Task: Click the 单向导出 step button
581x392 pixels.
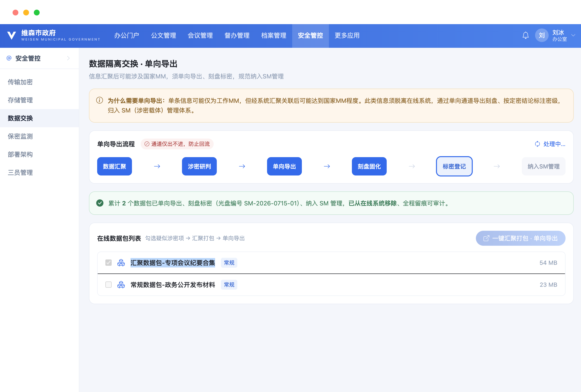Action: [x=284, y=166]
